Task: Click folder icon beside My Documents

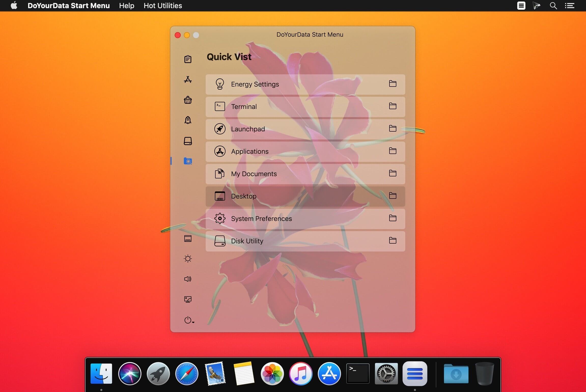Action: click(393, 173)
